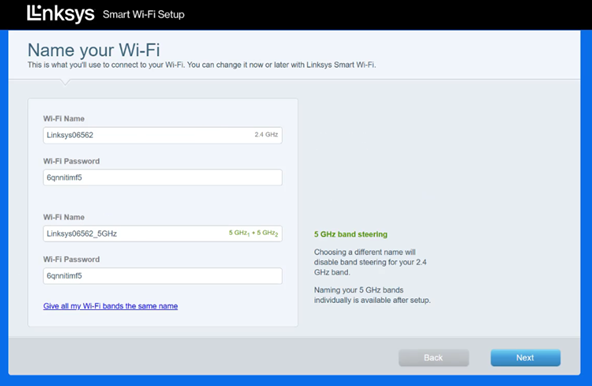This screenshot has height=386, width=592.
Task: Click the Linksys logo in the header
Action: click(x=60, y=14)
